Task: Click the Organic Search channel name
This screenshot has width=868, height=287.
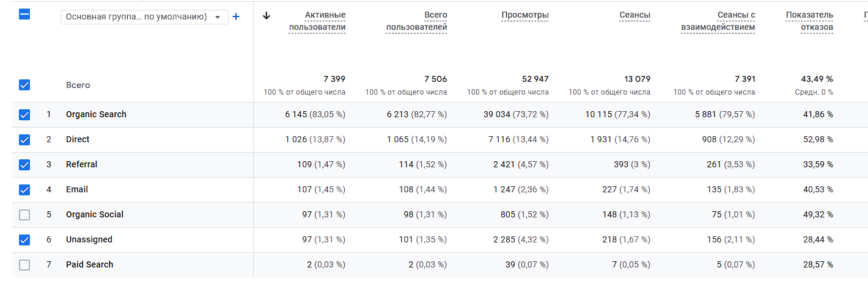Action: pyautogui.click(x=96, y=114)
